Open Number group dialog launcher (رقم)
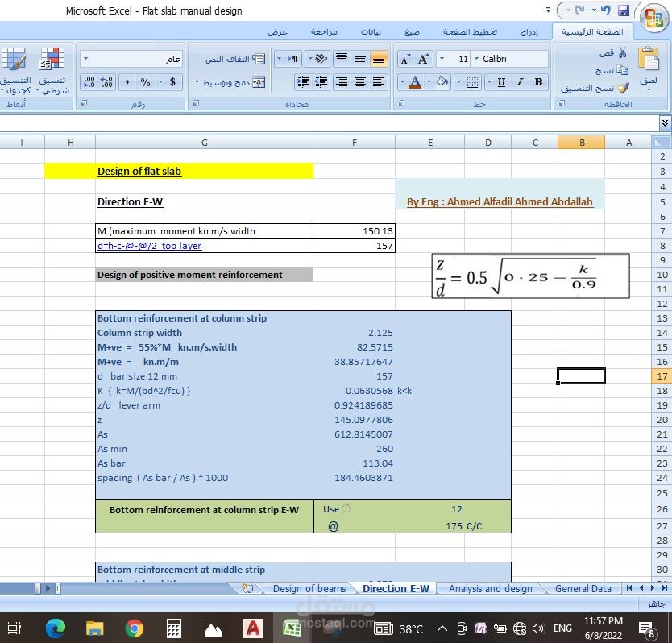This screenshot has height=643, width=672. coord(84,103)
